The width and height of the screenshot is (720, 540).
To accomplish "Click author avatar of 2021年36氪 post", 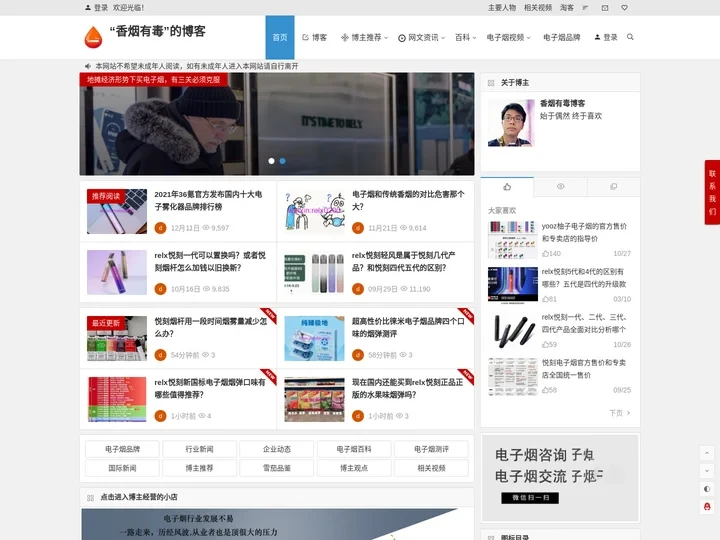I will [x=160, y=228].
